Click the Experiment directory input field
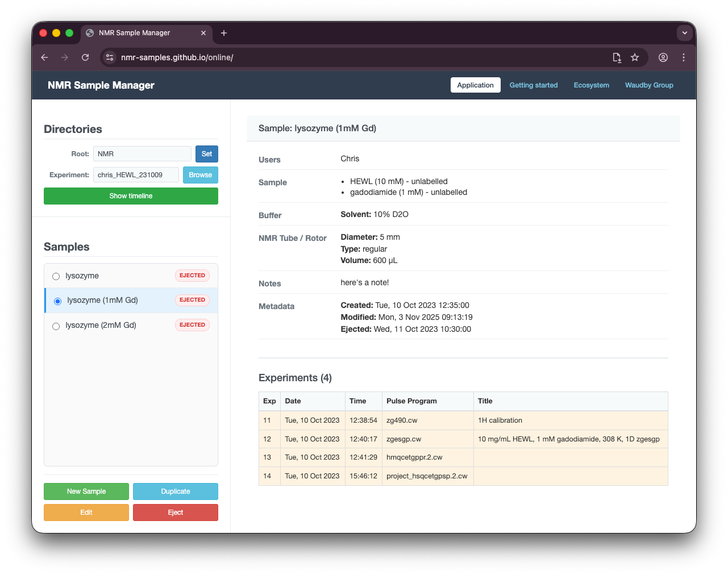The height and width of the screenshot is (575, 728). pos(136,175)
